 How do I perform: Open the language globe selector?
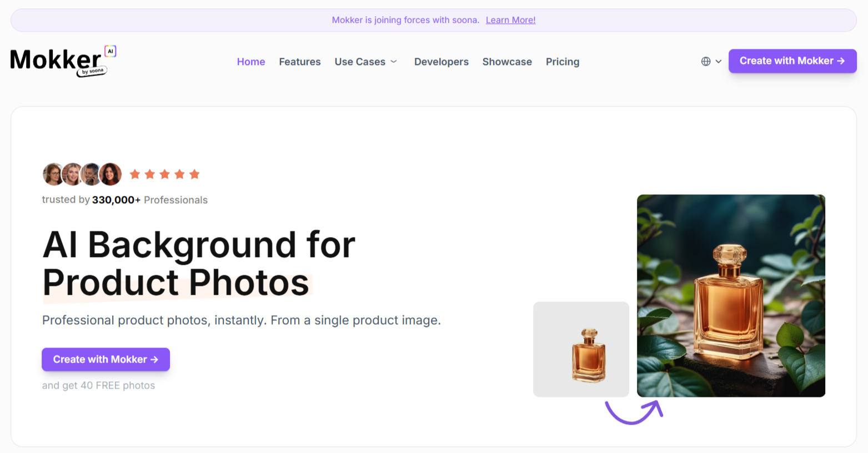[x=711, y=62]
